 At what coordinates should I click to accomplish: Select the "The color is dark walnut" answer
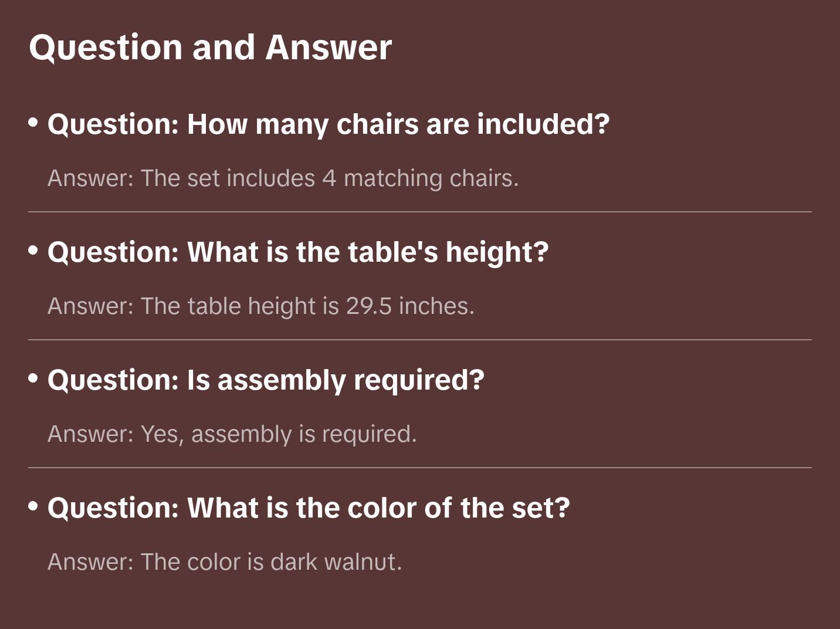[x=225, y=562]
